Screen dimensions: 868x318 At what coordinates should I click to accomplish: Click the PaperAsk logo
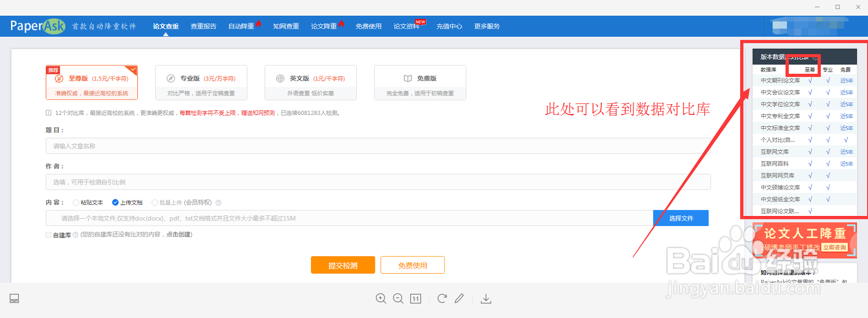(x=38, y=26)
